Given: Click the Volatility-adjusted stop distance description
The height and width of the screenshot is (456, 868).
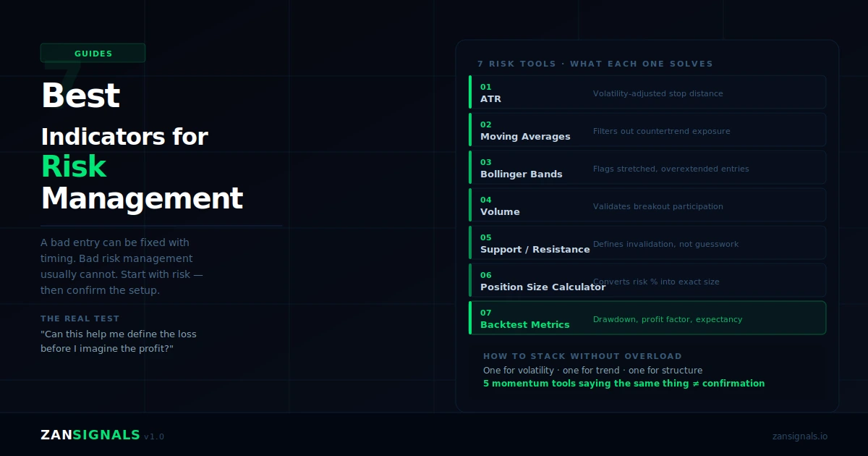Looking at the screenshot, I should [x=658, y=93].
